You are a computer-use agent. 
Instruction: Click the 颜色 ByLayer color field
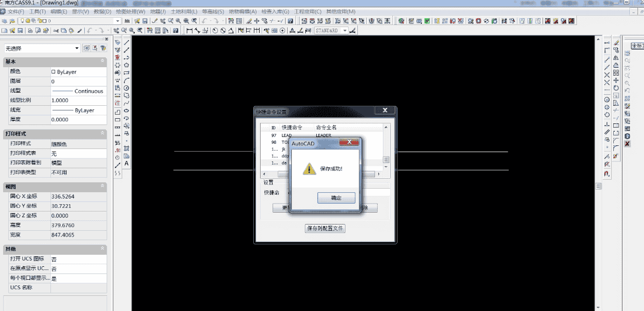(79, 72)
